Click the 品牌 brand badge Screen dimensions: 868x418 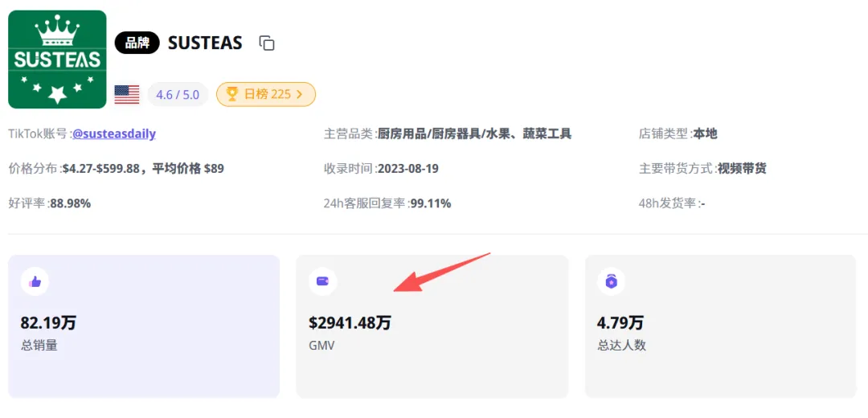click(137, 43)
